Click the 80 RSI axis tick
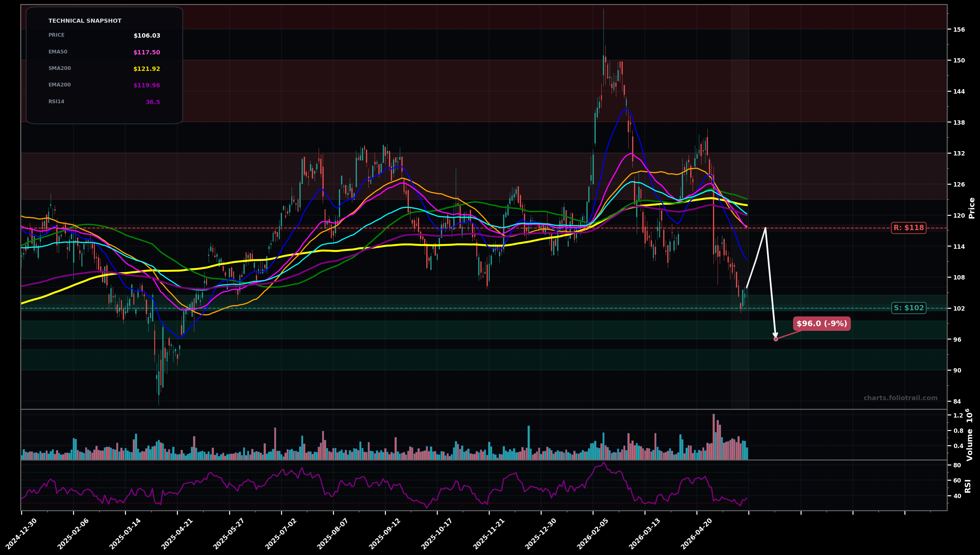 coord(957,465)
